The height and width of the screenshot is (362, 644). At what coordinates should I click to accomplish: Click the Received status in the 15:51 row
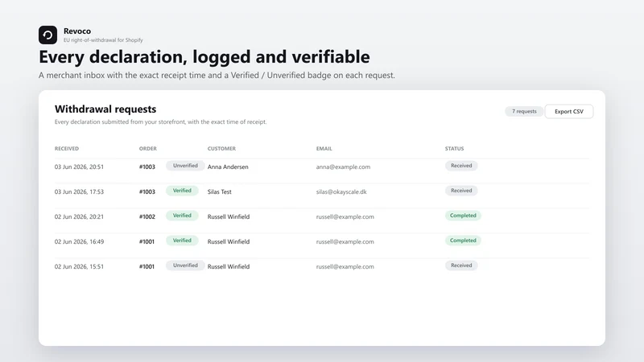tap(461, 265)
